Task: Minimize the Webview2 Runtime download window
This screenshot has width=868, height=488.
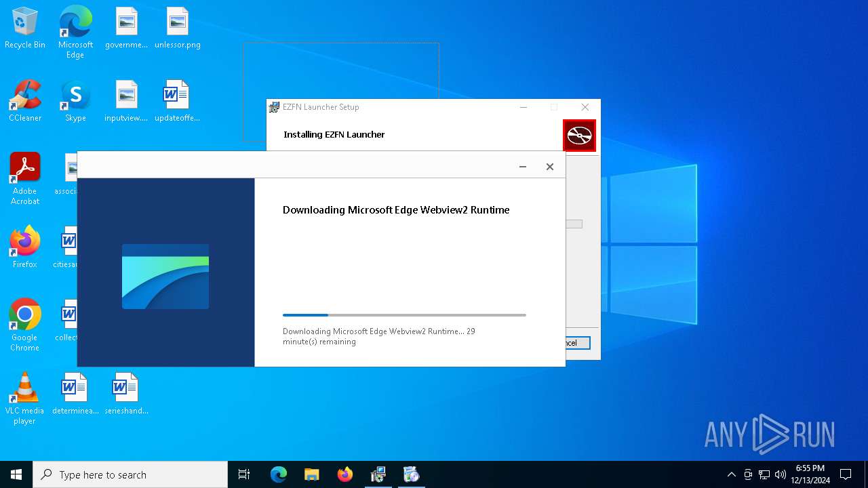Action: (523, 167)
